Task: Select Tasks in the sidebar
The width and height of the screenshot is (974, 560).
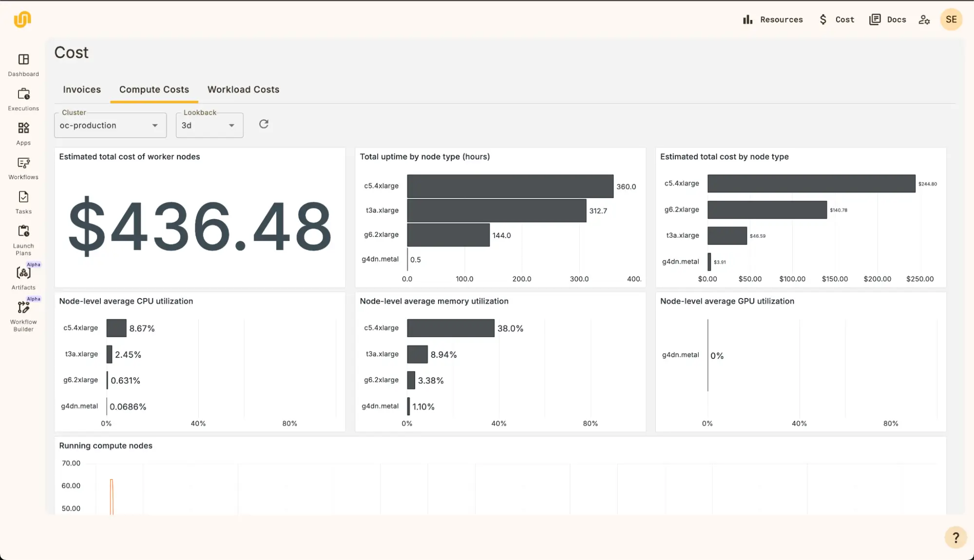Action: coord(23,201)
